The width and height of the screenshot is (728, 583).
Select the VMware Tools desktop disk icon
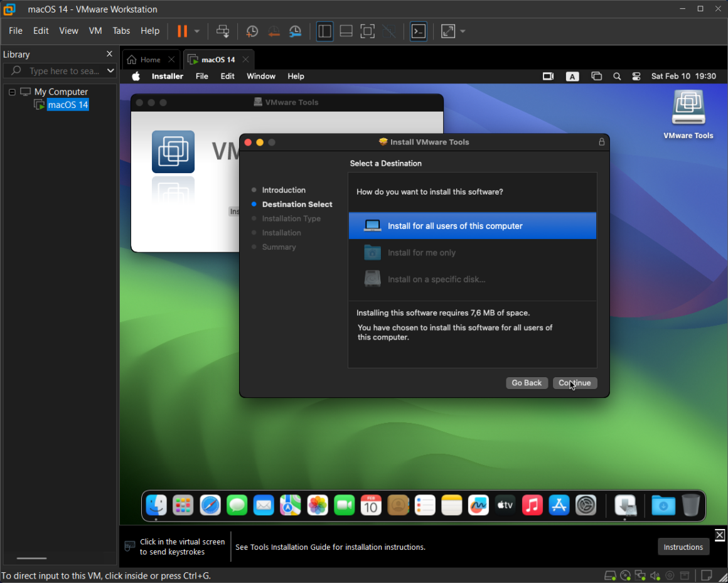[x=688, y=109]
